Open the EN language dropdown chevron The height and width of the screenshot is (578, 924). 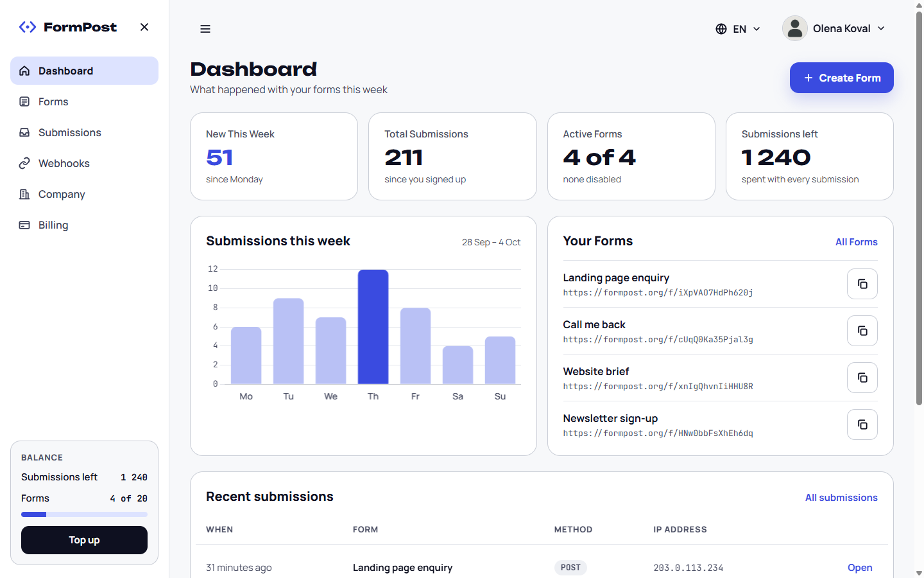(x=757, y=29)
